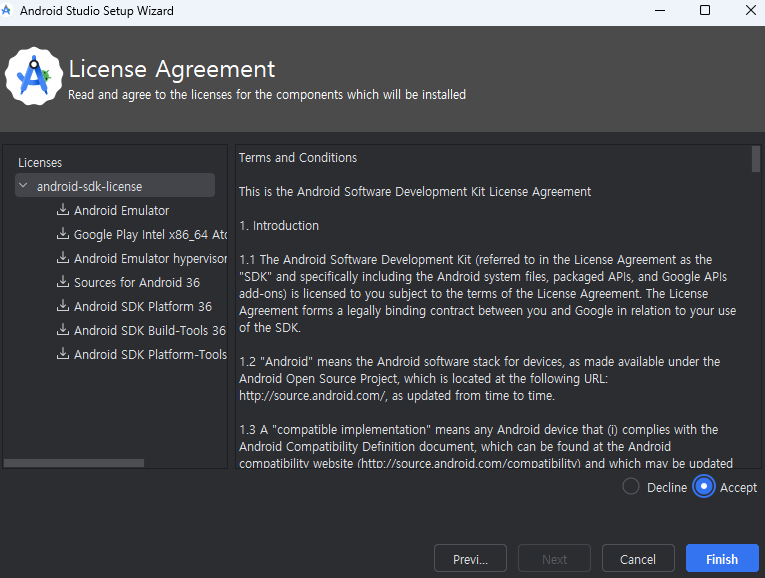Click download icon beside Sources for Android 36
The image size is (765, 578).
coord(62,281)
